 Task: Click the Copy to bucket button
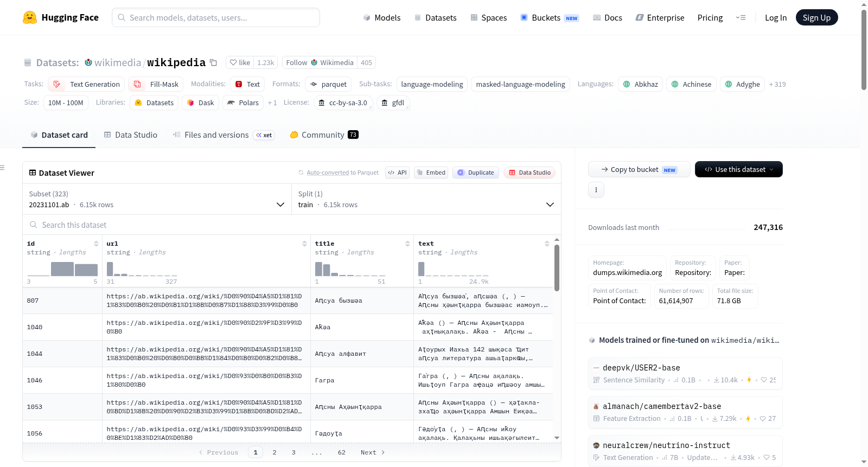click(639, 169)
